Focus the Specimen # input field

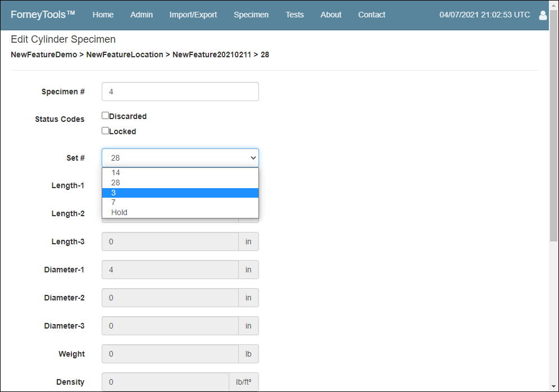click(180, 92)
